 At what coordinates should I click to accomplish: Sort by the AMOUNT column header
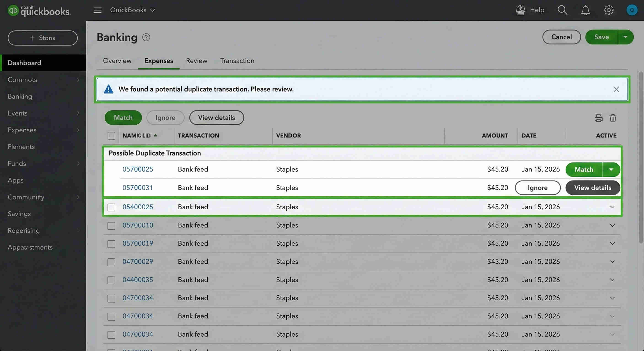click(495, 136)
